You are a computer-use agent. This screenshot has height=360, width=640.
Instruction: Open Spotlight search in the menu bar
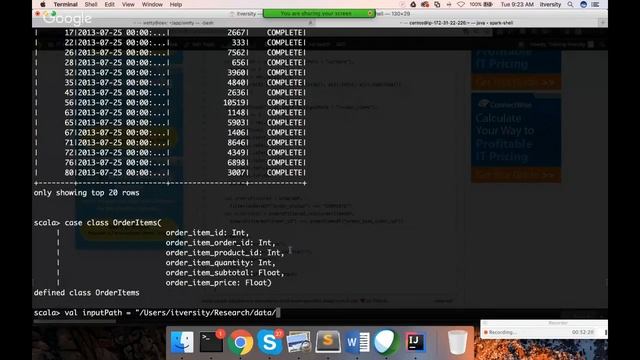pos(570,4)
